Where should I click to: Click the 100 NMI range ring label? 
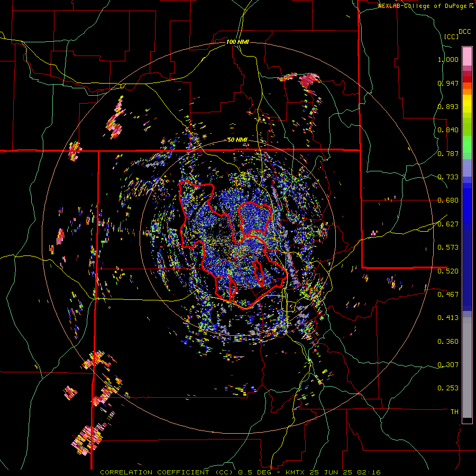[x=237, y=42]
